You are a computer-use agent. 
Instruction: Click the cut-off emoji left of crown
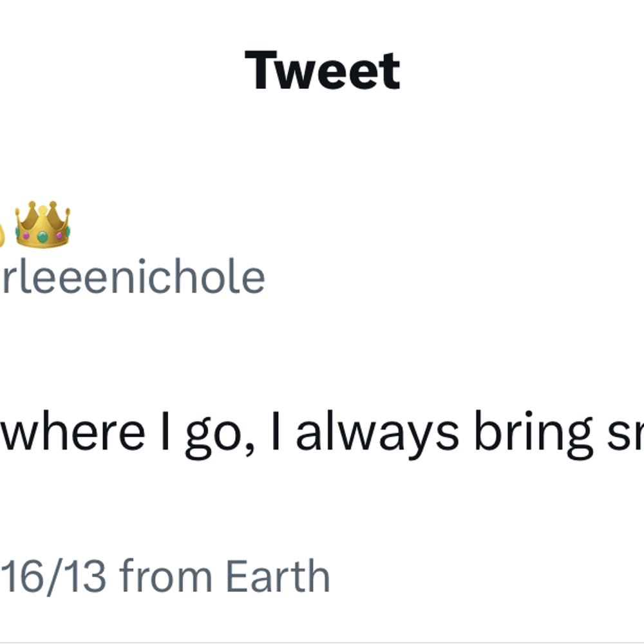click(x=2, y=236)
